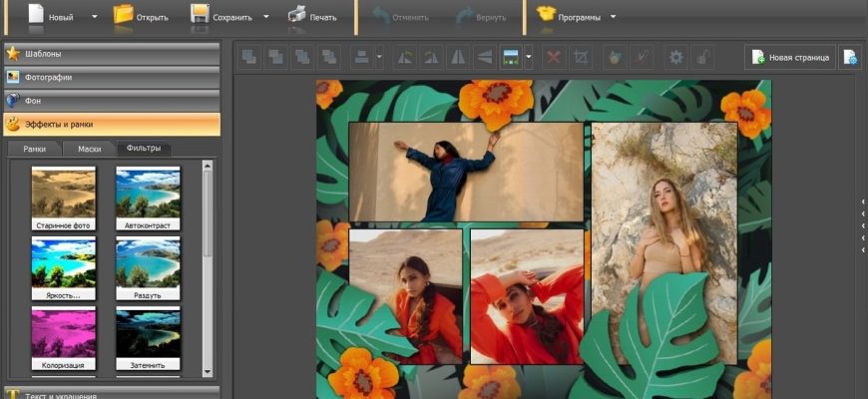This screenshot has width=868, height=399.
Task: Click the rotate left icon
Action: [404, 57]
